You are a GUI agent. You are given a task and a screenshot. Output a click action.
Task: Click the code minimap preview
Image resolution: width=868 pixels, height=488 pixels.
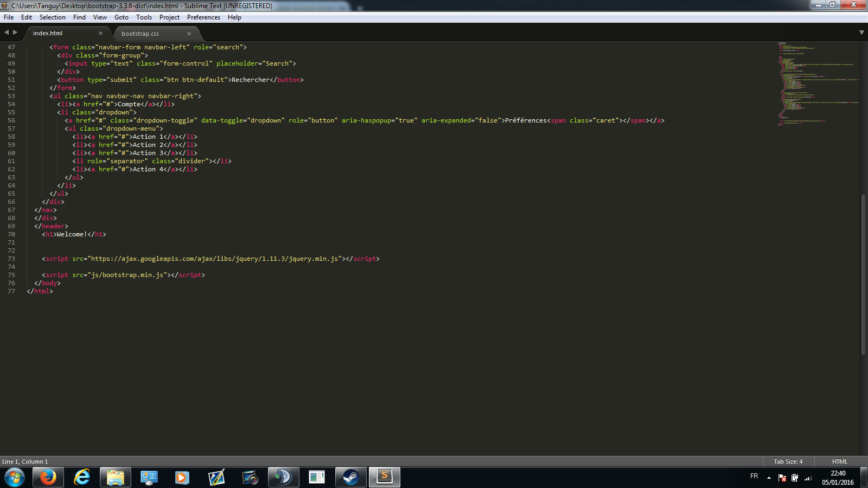pyautogui.click(x=818, y=84)
